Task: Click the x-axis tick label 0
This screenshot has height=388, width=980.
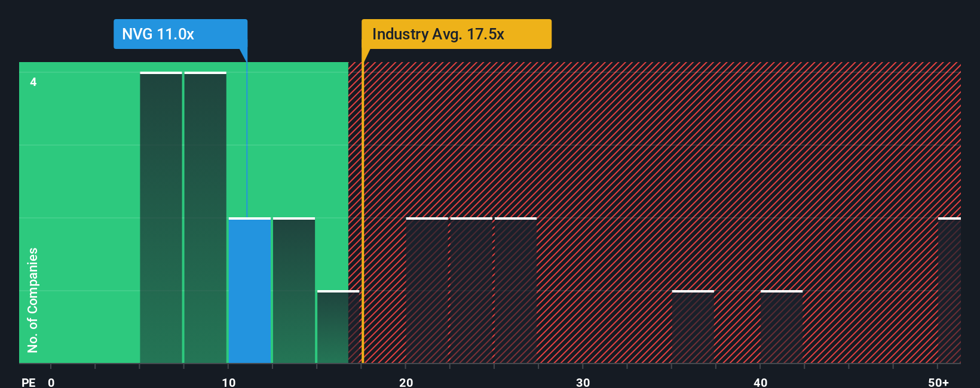Action: point(51,383)
